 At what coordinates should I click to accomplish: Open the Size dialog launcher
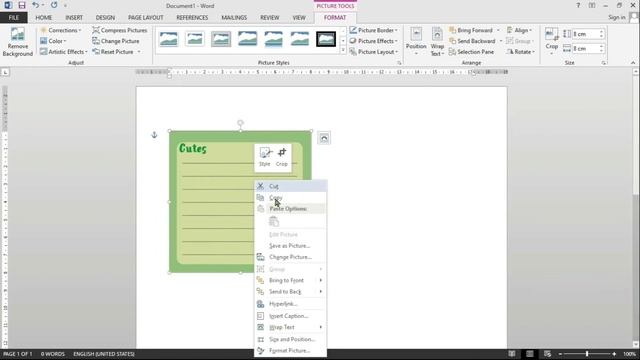(604, 63)
